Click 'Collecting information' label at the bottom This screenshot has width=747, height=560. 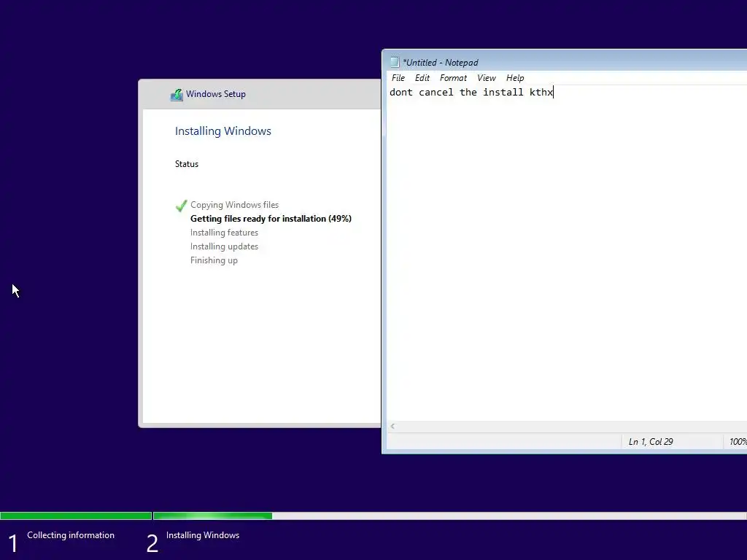pos(71,535)
